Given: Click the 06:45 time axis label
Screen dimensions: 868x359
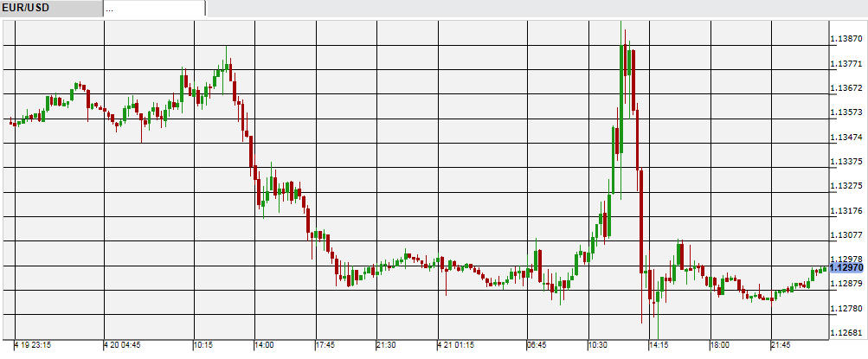Looking at the screenshot, I should [x=536, y=345].
